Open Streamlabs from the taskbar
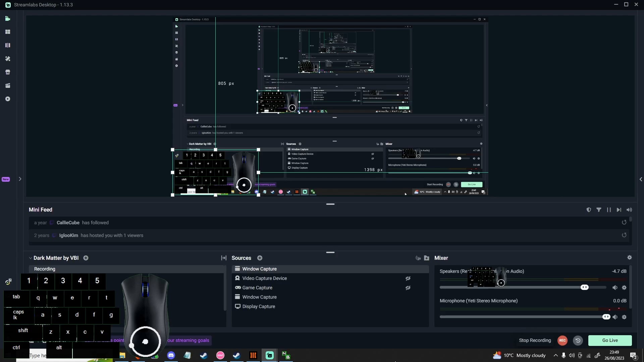 (x=270, y=355)
